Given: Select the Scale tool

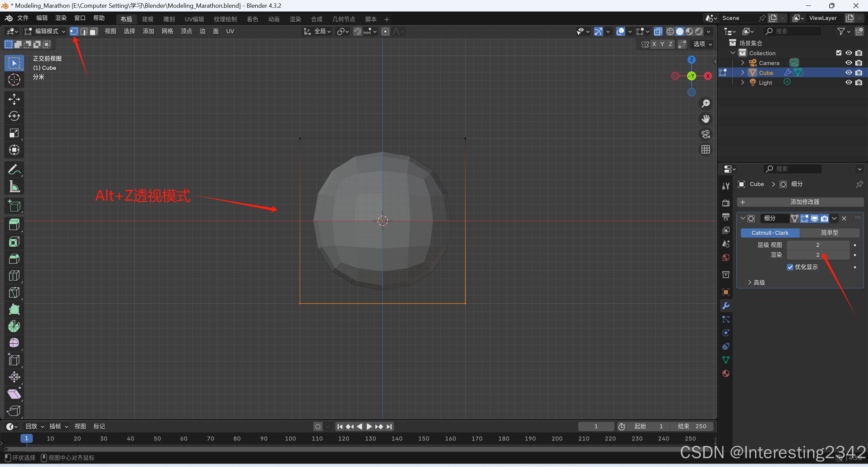Looking at the screenshot, I should 14,133.
